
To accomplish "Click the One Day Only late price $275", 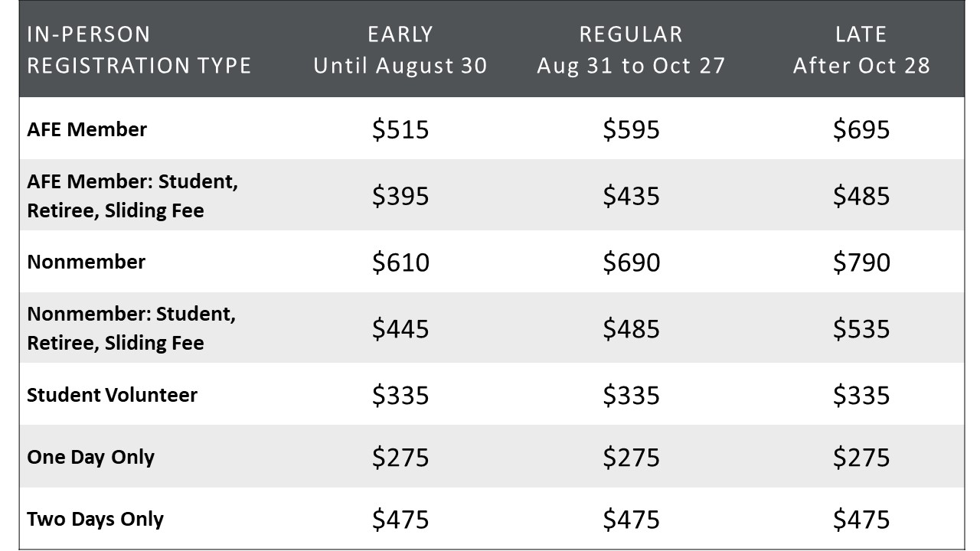I will tap(861, 457).
